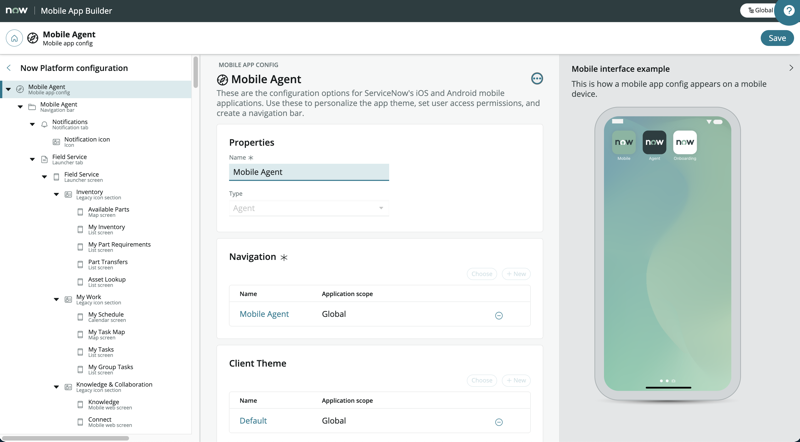Image resolution: width=800 pixels, height=442 pixels.
Task: Click the tree panel vertical scrollbar
Action: tap(195, 72)
